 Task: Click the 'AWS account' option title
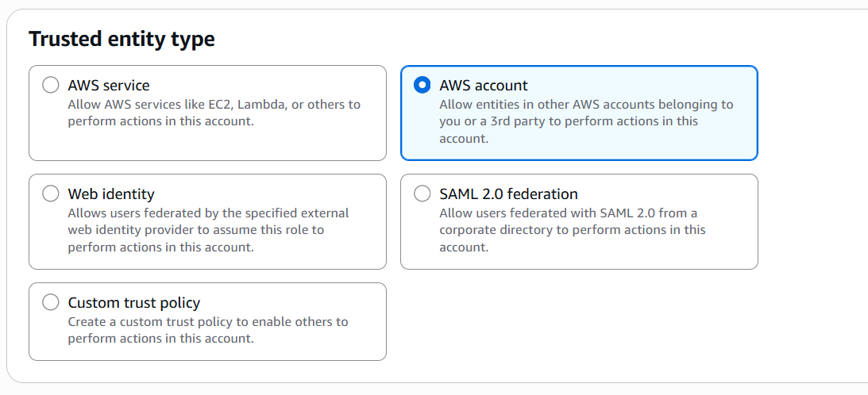click(x=484, y=86)
